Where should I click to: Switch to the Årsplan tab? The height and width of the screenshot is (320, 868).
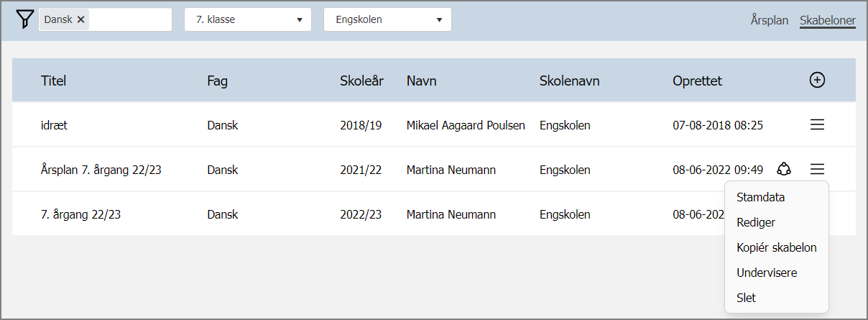(770, 20)
